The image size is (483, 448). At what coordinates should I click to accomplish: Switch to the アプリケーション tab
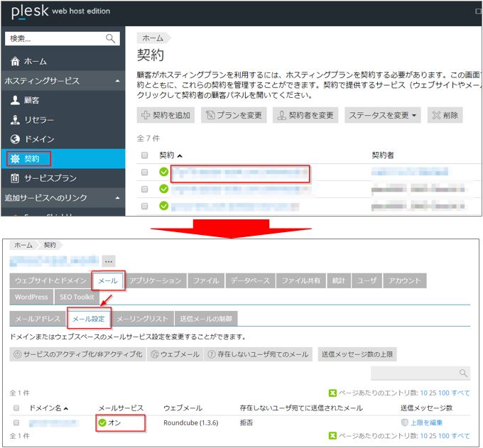pyautogui.click(x=156, y=280)
